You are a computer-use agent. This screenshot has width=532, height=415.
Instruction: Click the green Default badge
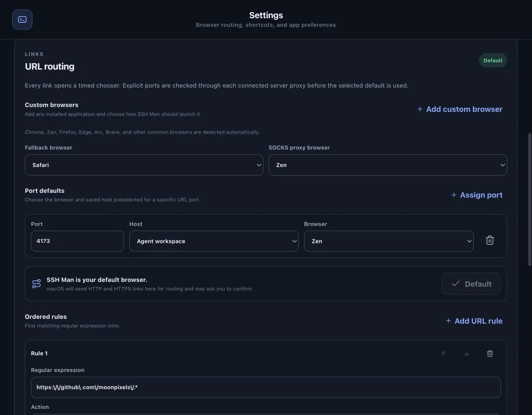492,60
